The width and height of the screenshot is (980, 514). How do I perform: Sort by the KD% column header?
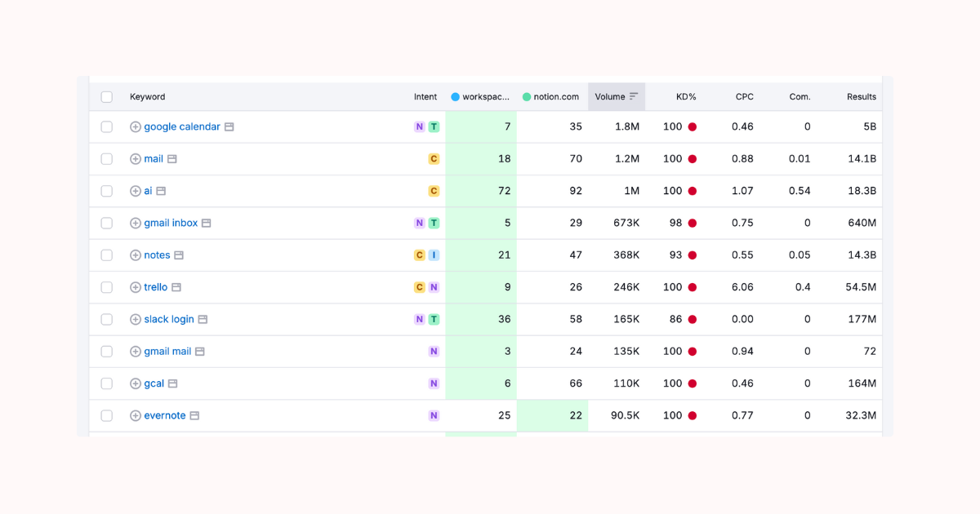point(686,97)
